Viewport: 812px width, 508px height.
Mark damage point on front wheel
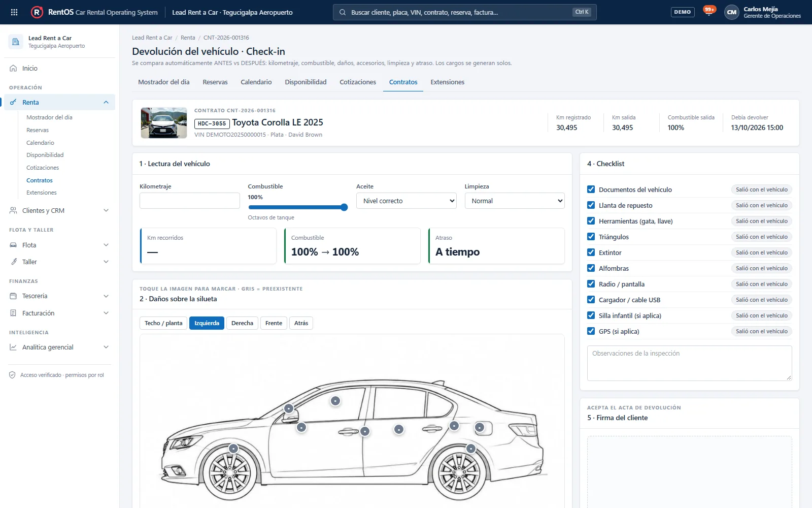point(233,449)
